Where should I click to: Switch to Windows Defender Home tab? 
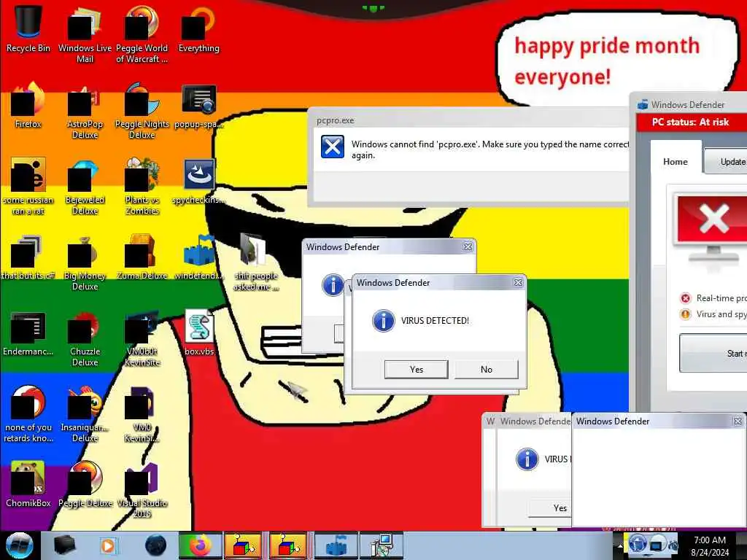[x=675, y=161]
